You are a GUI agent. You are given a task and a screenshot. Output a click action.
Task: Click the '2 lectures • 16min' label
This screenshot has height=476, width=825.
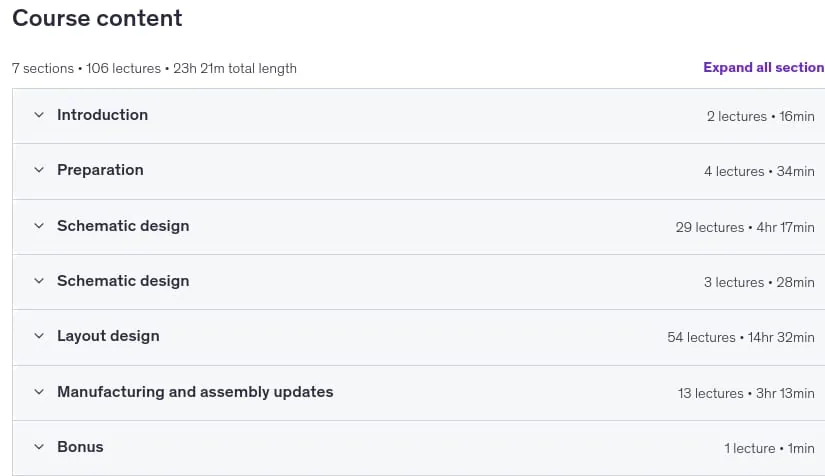pos(761,116)
